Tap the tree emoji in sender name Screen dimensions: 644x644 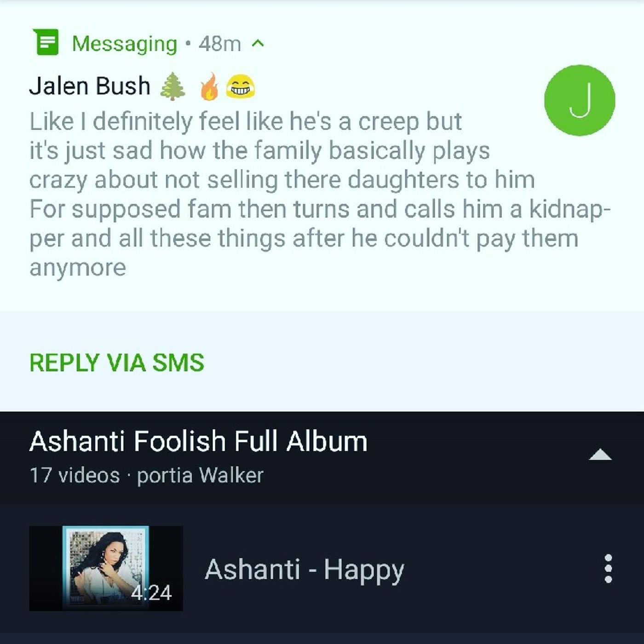(x=172, y=86)
